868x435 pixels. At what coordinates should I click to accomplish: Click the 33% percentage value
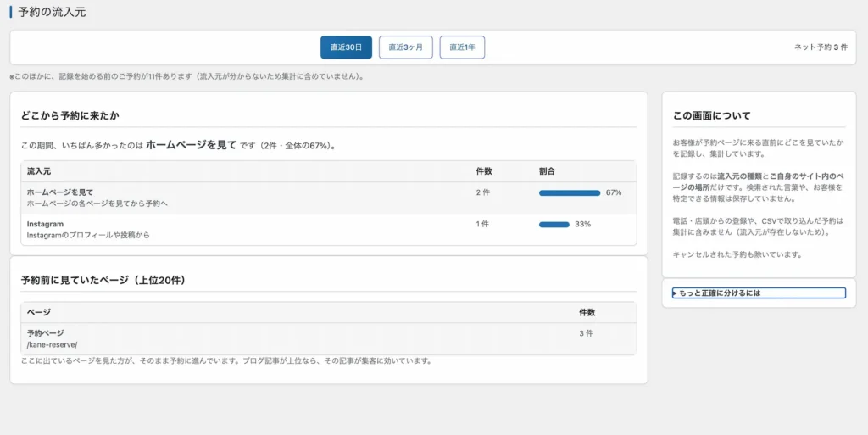(x=582, y=224)
